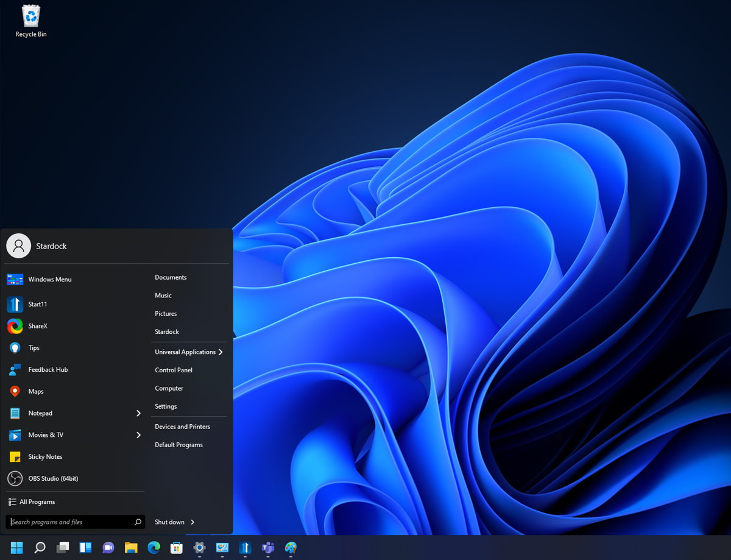Open taskbar Search magnifier
This screenshot has width=731, height=560.
(x=40, y=548)
